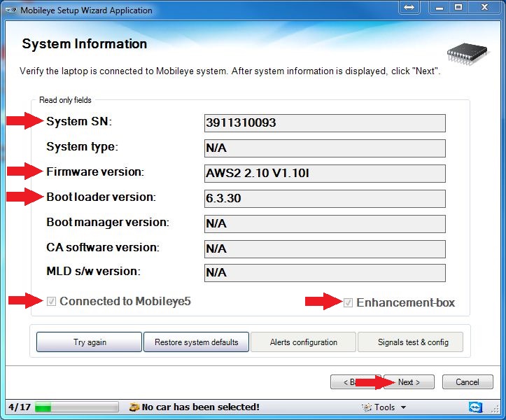506x420 pixels.
Task: Click the CA software version field
Action: click(x=325, y=249)
